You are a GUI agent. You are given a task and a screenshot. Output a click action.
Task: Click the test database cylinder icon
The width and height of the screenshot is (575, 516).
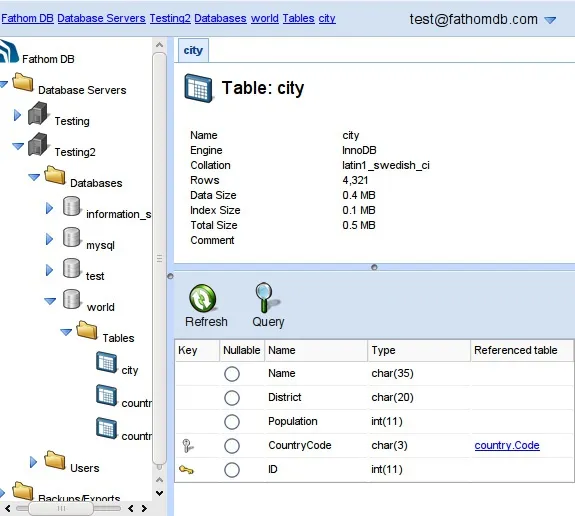click(71, 268)
